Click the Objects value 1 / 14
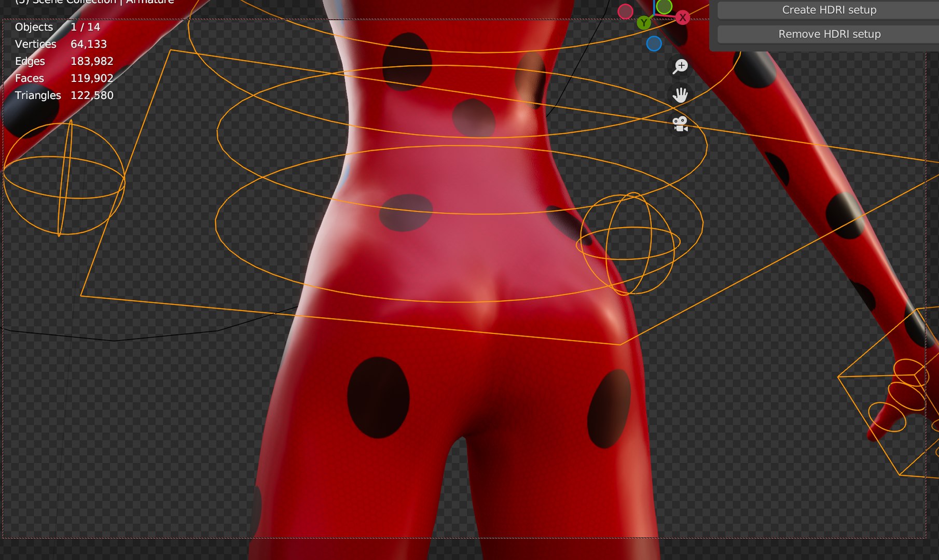This screenshot has height=560, width=939. [86, 27]
